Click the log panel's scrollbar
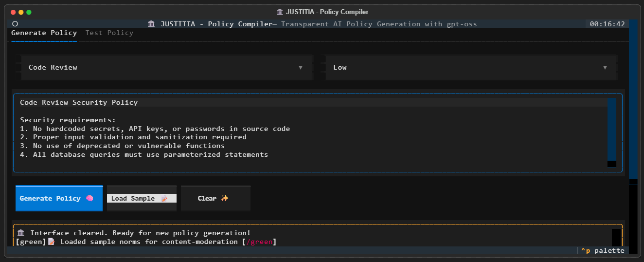The height and width of the screenshot is (262, 644). tap(616, 237)
